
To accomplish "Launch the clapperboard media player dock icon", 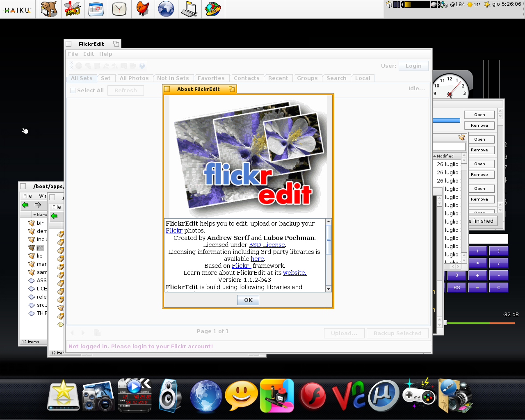I will pos(135,395).
